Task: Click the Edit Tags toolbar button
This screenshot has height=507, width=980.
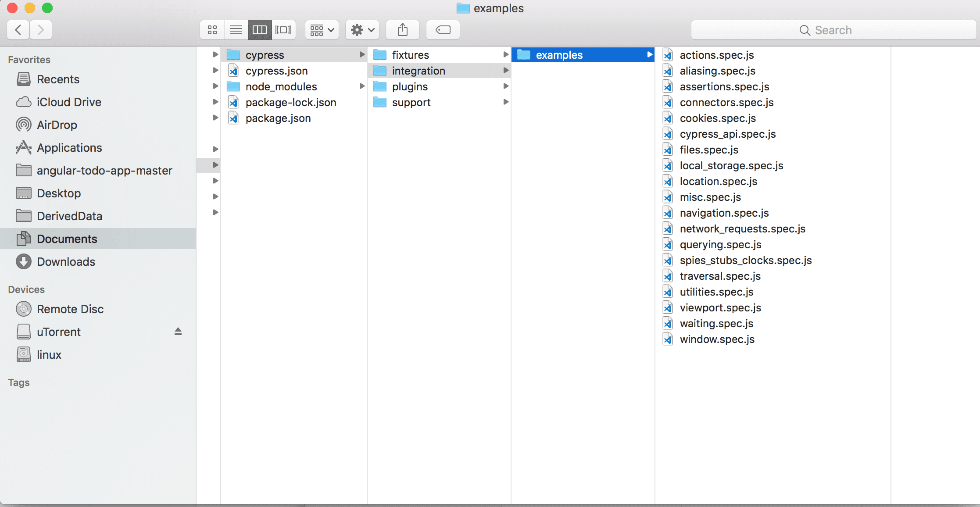Action: click(x=442, y=30)
